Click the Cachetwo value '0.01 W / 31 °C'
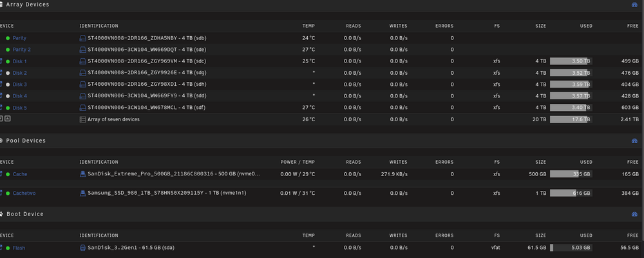 pyautogui.click(x=298, y=193)
